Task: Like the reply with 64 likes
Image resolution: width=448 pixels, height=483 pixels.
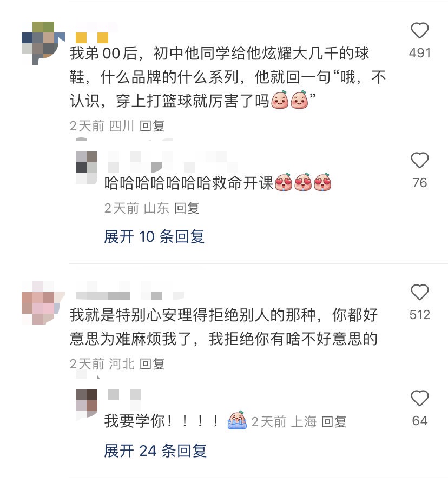Action: click(x=420, y=398)
